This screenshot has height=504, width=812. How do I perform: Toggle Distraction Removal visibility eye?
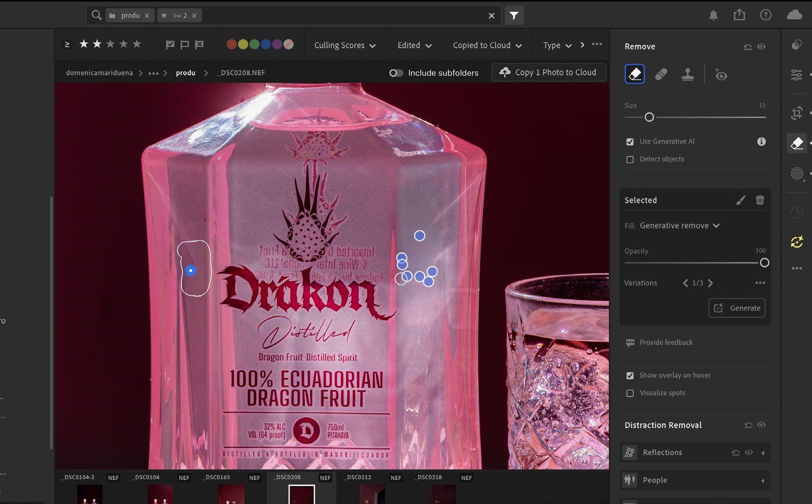point(762,425)
